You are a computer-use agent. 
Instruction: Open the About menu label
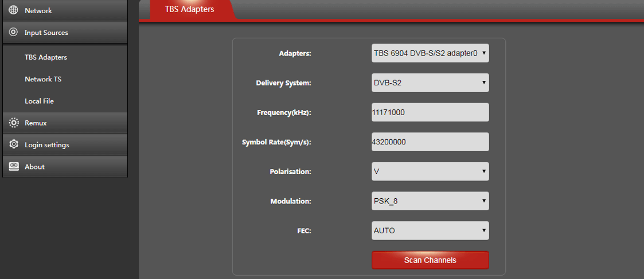click(34, 167)
